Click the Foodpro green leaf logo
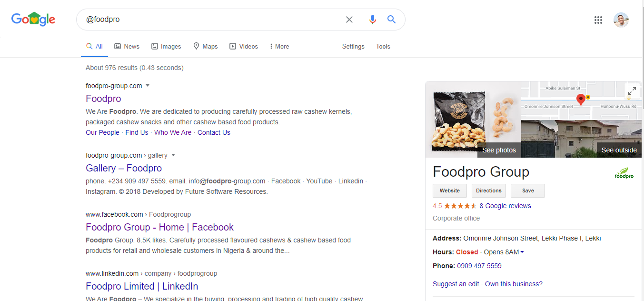This screenshot has height=301, width=644. (624, 173)
